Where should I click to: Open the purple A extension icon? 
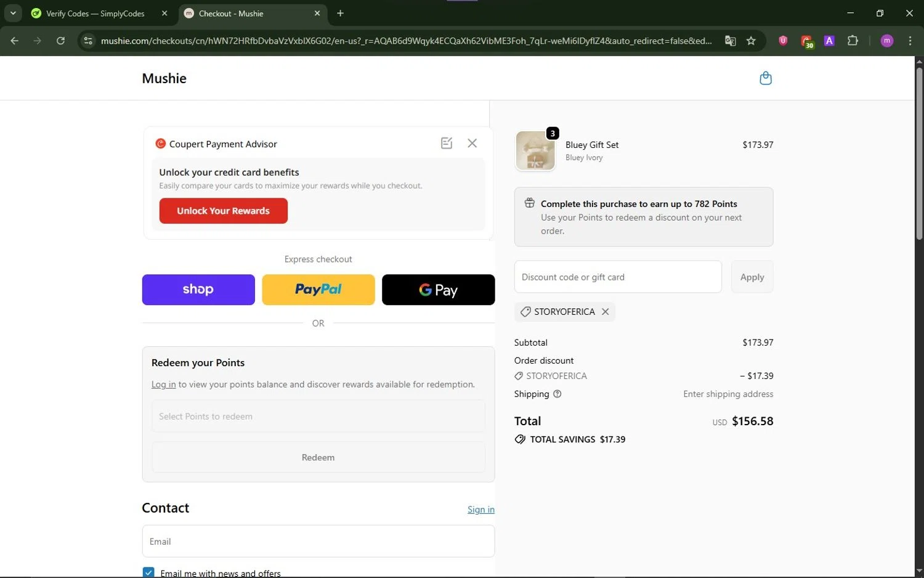pyautogui.click(x=829, y=41)
